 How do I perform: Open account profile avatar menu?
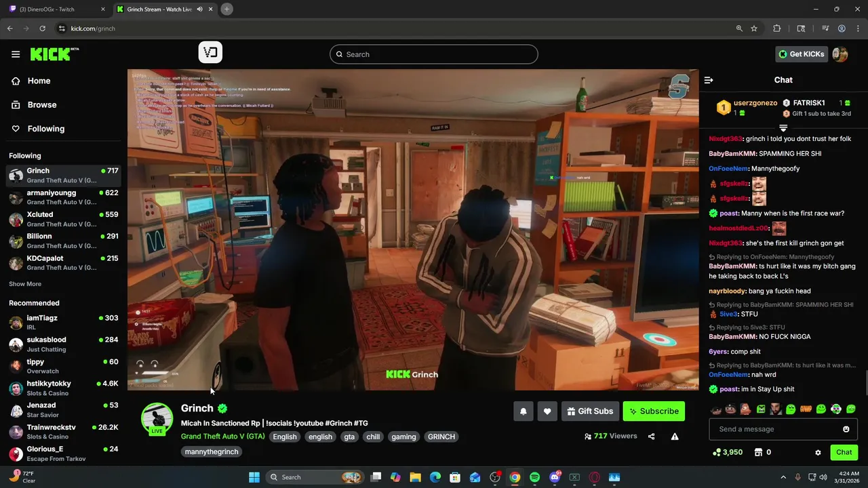(x=840, y=54)
